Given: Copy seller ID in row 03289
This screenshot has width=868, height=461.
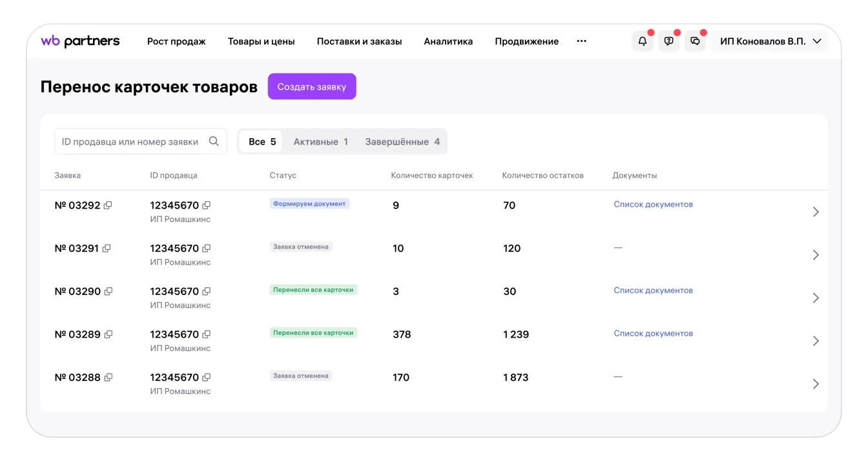Looking at the screenshot, I should pos(207,334).
